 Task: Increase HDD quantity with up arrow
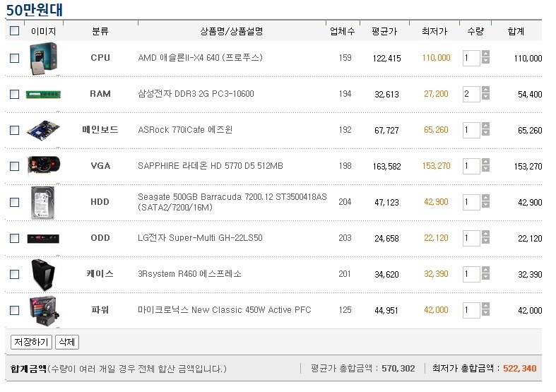pos(485,198)
